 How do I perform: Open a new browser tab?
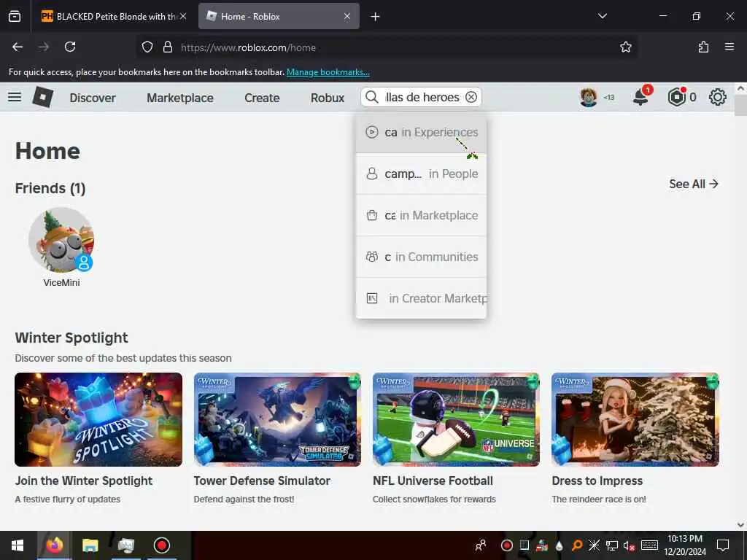point(376,17)
